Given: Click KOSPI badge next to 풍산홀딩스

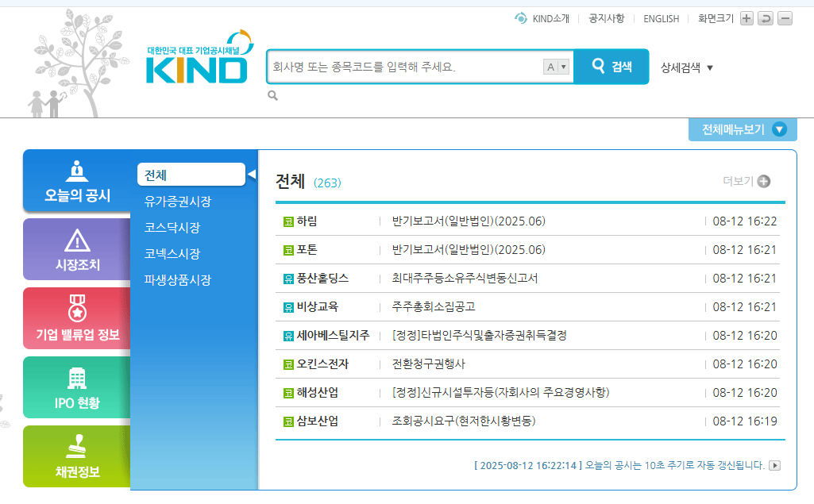Looking at the screenshot, I should tap(288, 279).
